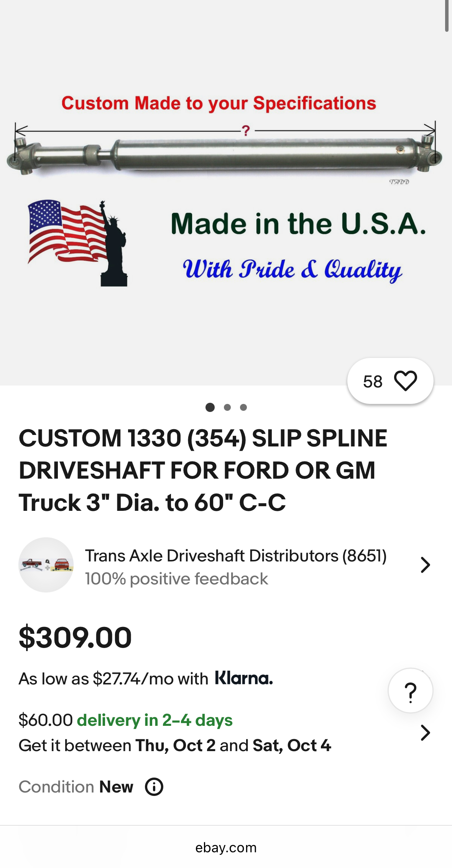
Task: Open Trans Axle Driveshaft Distributors seller link
Action: [235, 556]
